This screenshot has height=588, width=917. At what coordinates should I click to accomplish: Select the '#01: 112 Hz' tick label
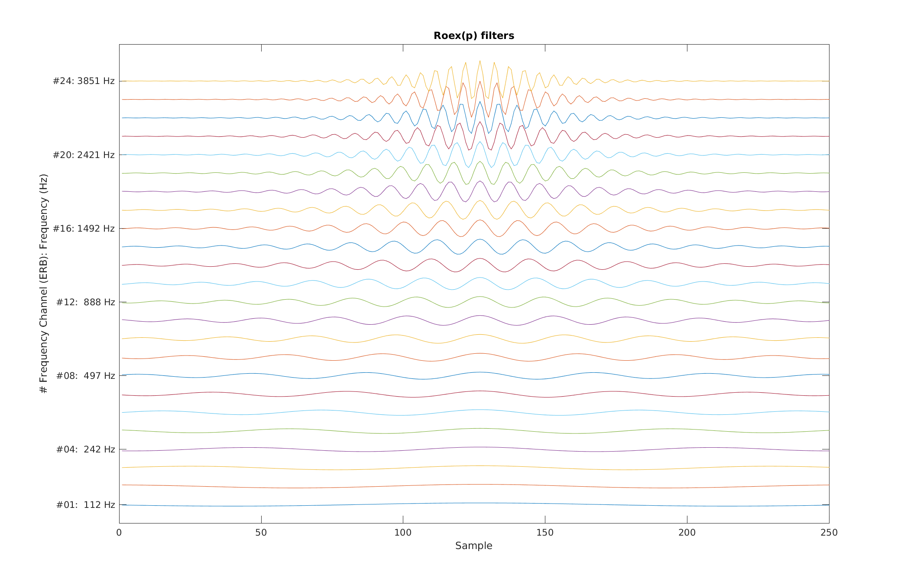tap(85, 505)
